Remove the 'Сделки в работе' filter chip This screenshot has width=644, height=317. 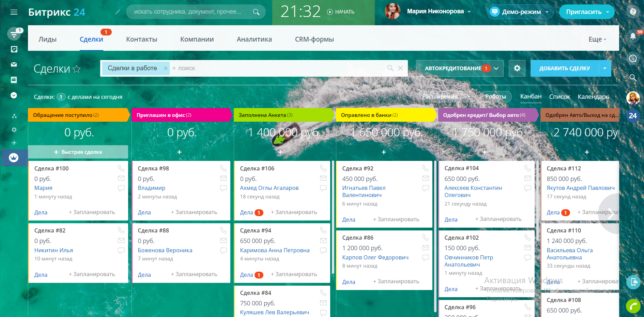166,68
